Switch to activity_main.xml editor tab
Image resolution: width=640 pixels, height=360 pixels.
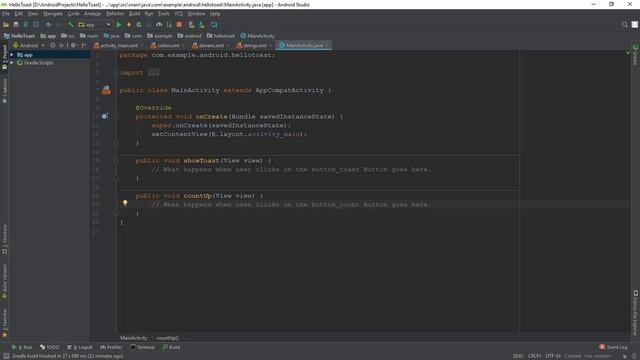pyautogui.click(x=119, y=45)
